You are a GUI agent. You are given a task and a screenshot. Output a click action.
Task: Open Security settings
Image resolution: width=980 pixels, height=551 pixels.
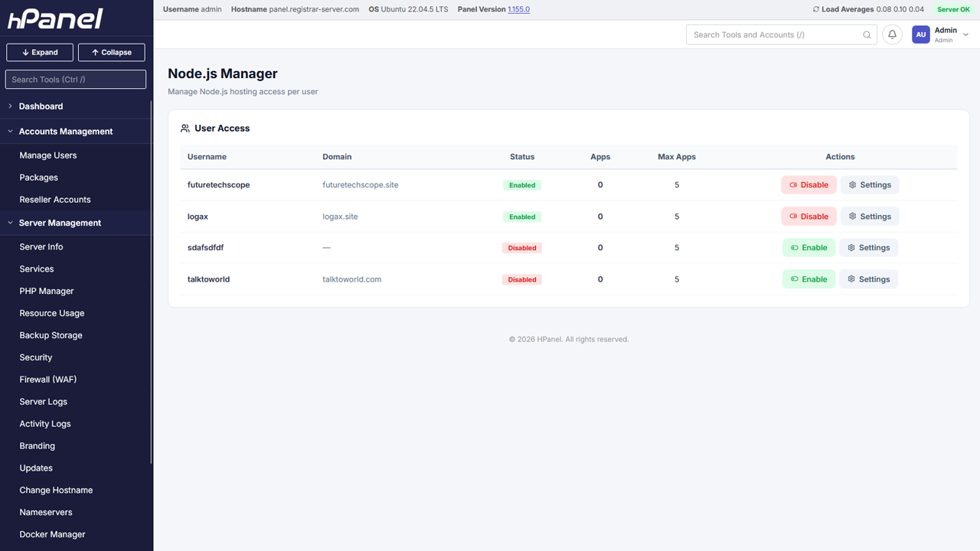36,358
